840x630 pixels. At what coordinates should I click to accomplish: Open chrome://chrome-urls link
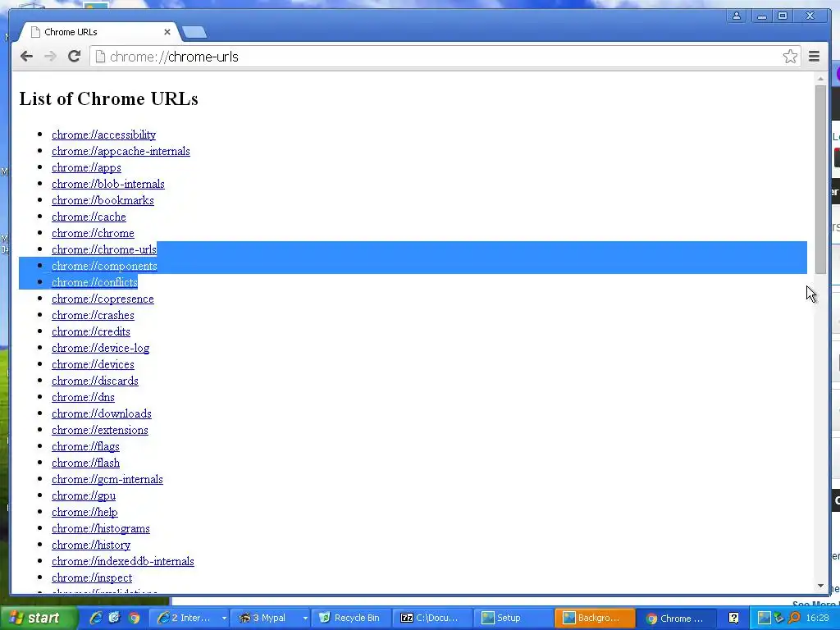(x=104, y=249)
